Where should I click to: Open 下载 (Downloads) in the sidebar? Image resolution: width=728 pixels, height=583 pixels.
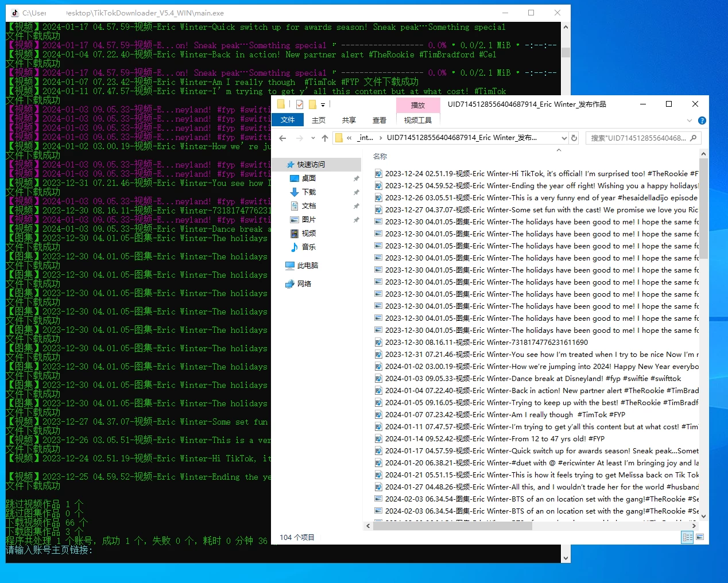point(309,192)
